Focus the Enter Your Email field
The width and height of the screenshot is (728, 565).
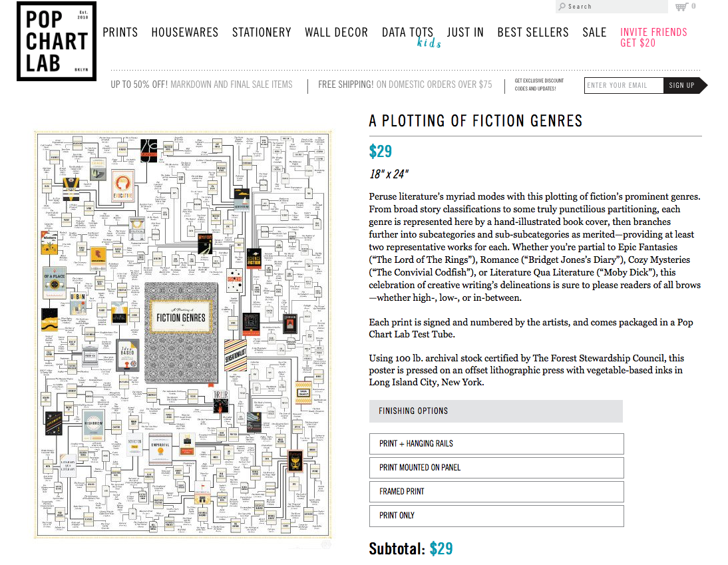click(x=624, y=85)
